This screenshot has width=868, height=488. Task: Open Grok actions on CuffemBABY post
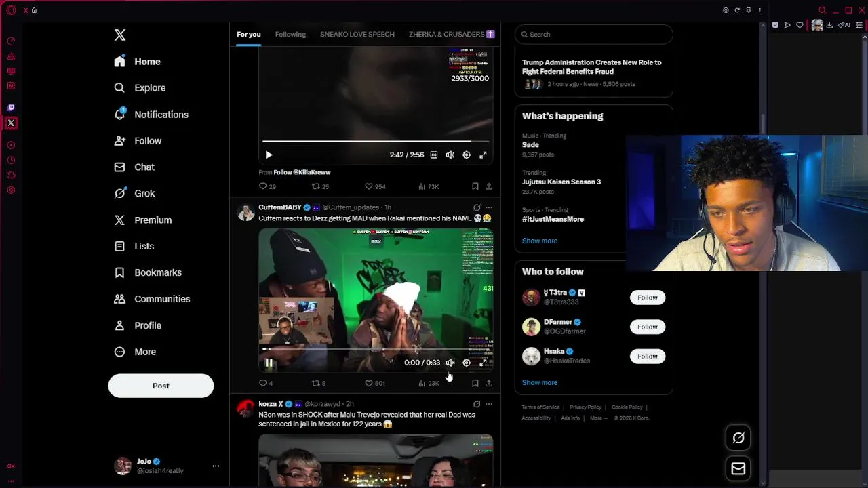(x=477, y=207)
